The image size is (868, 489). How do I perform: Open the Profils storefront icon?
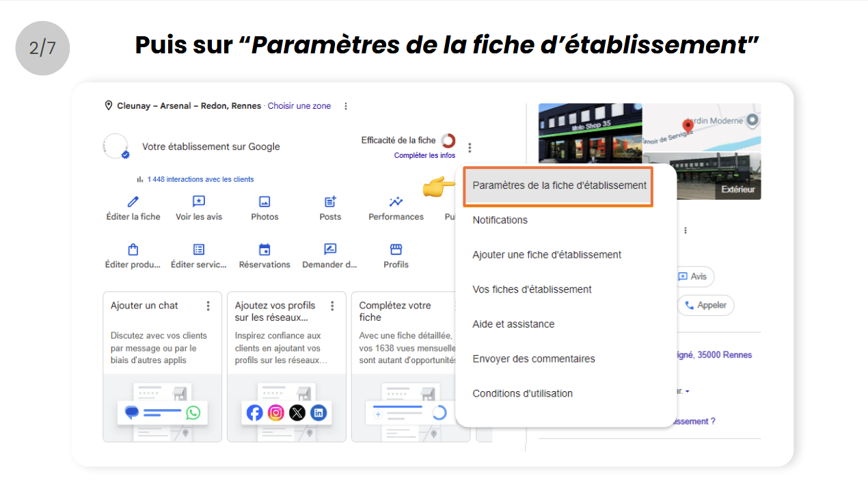coord(396,250)
